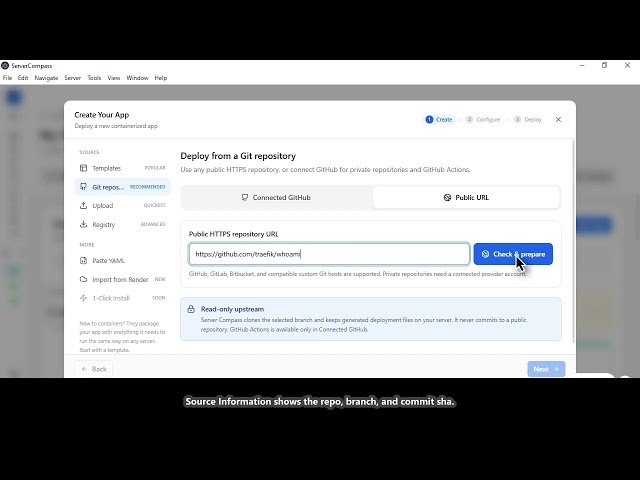Click the QUICKEST badge beside Upload

coord(155,205)
